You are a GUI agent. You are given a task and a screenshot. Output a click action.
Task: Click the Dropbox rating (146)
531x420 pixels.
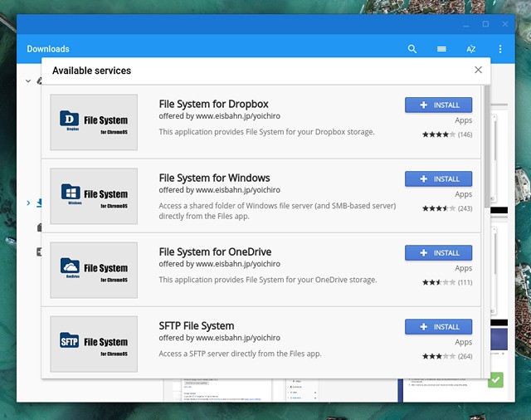point(447,134)
